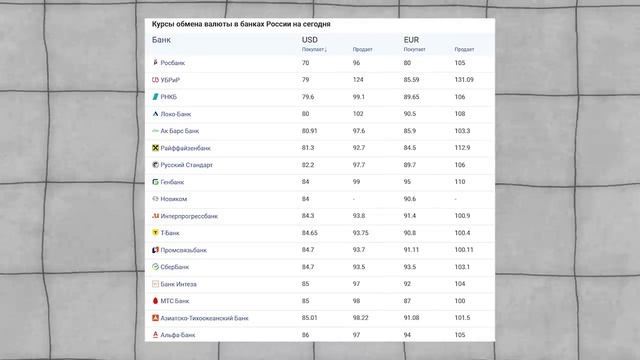Screen dimensions: 640x360
Task: Click the Новиком logo icon
Action: (155, 199)
